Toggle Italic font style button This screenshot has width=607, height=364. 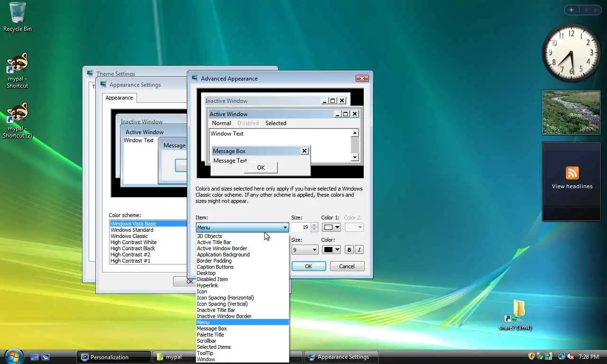(x=359, y=250)
